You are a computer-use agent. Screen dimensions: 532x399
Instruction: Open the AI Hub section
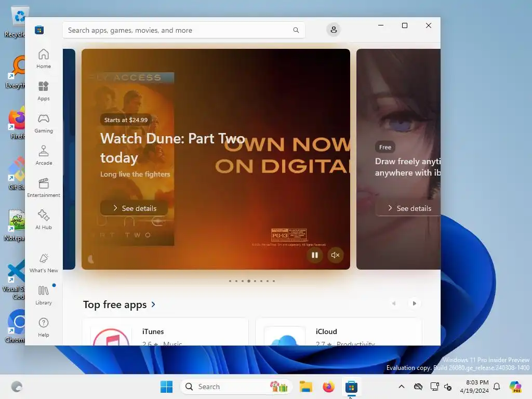click(44, 220)
